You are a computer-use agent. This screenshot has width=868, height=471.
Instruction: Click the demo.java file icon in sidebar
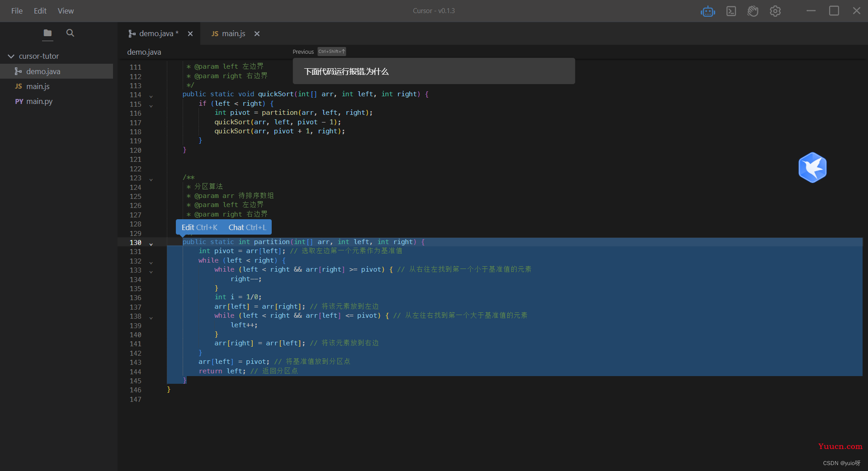tap(18, 71)
